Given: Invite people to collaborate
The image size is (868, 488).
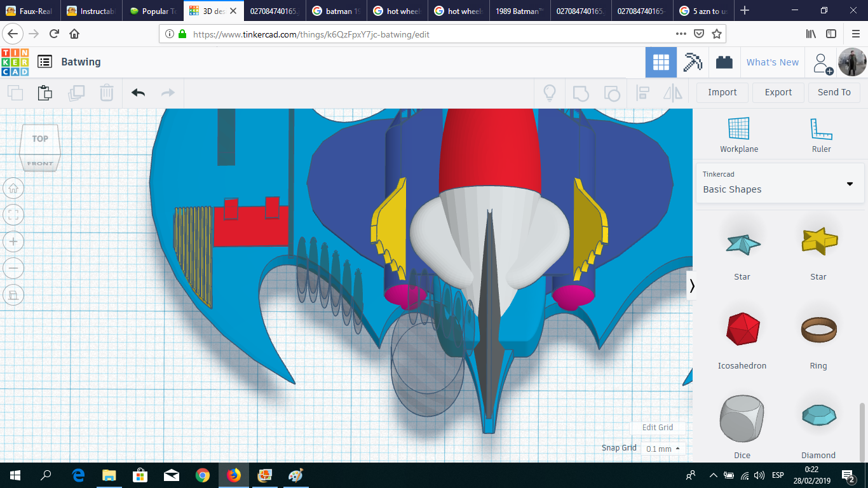Looking at the screenshot, I should [x=823, y=63].
